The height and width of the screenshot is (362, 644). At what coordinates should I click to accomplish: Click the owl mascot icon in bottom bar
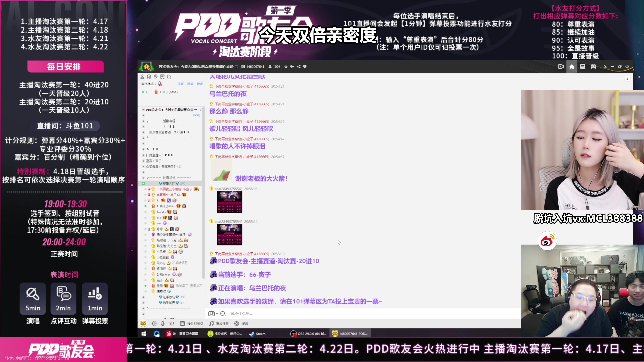(x=143, y=324)
